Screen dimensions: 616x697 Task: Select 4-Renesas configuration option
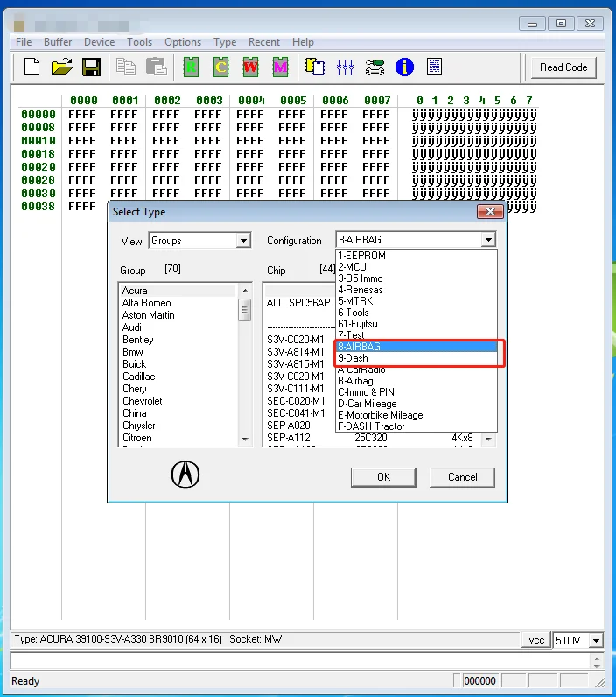click(416, 290)
